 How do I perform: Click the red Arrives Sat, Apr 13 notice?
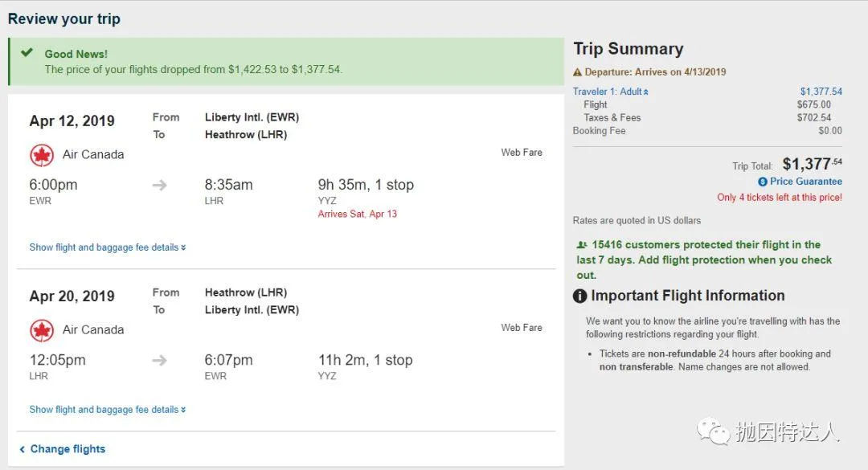pyautogui.click(x=357, y=214)
